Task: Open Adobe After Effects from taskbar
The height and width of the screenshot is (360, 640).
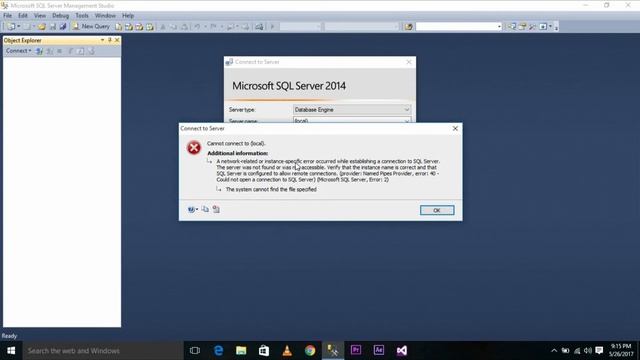Action: pos(379,351)
